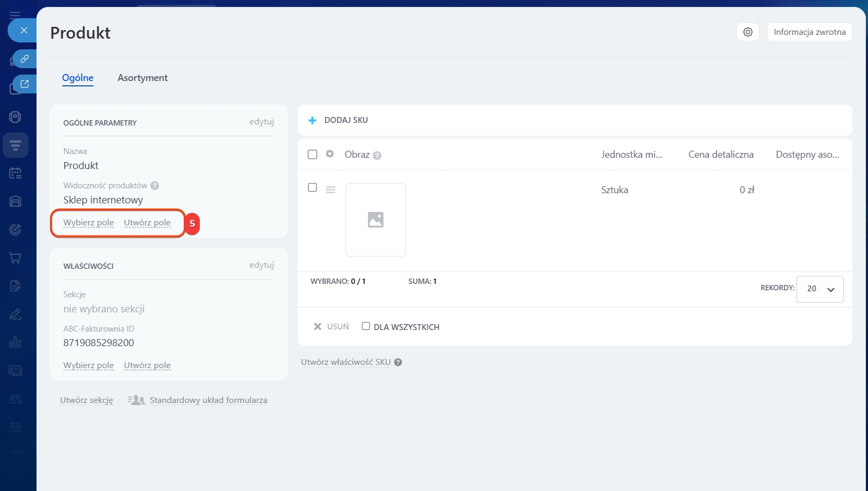868x491 pixels.
Task: Click the open in new window icon
Action: click(x=25, y=84)
